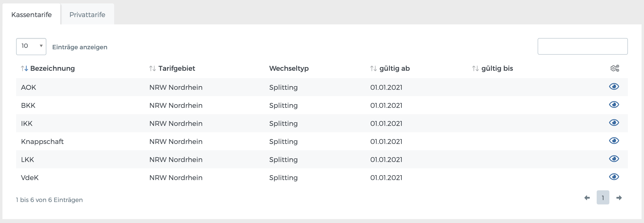Open details for the LKK row
Image resolution: width=644 pixels, height=223 pixels.
(614, 159)
